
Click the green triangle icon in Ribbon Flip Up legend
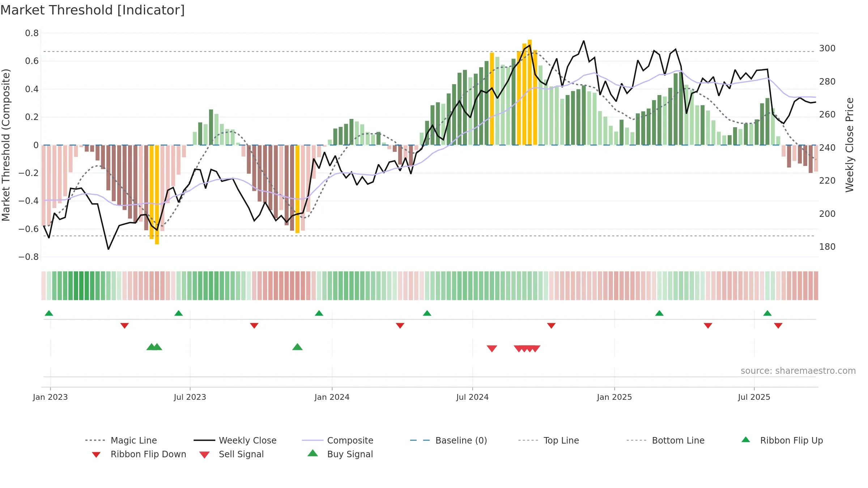coord(746,440)
